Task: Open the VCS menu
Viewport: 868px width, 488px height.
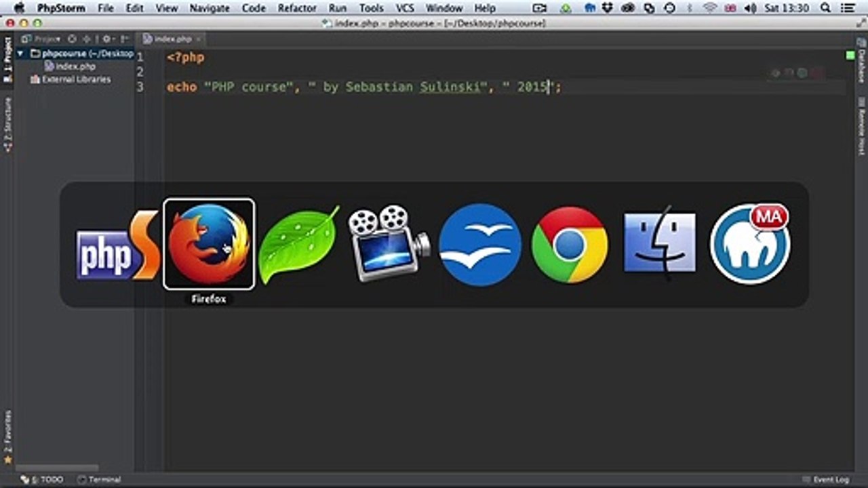Action: (405, 8)
